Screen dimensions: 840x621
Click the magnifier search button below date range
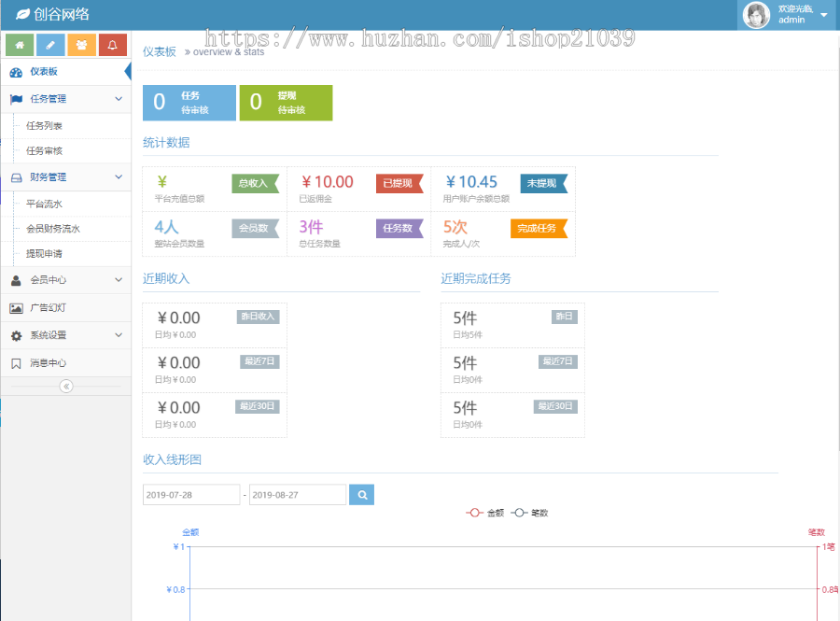tap(361, 494)
